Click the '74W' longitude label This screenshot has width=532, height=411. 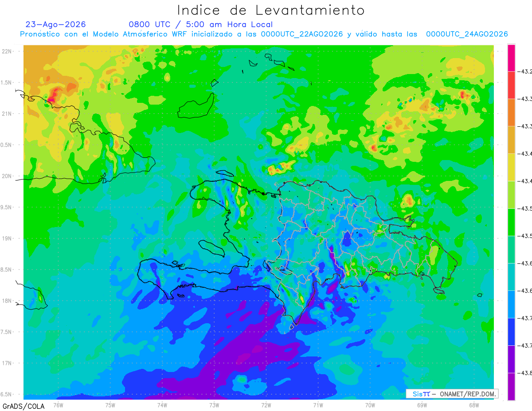(162, 404)
